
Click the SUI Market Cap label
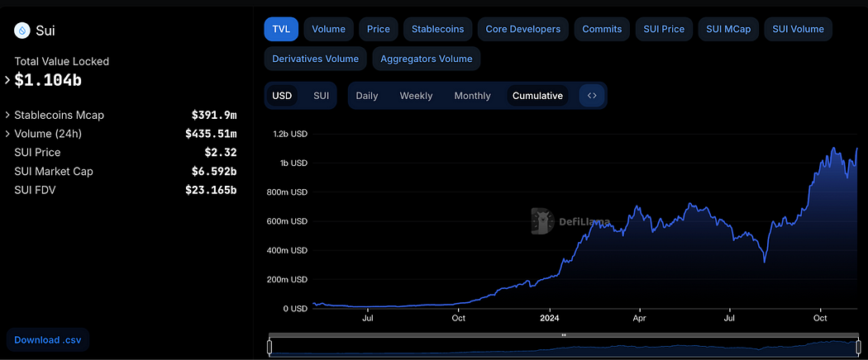coord(54,172)
